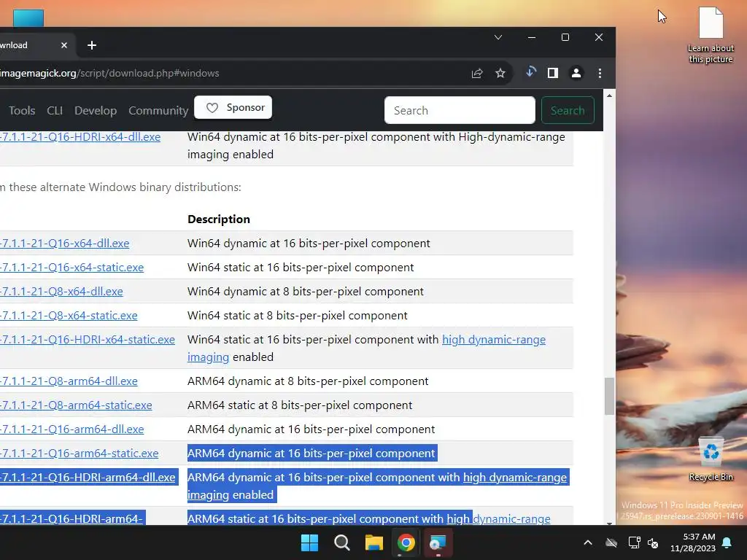Bookmark this page with the star icon

[500, 74]
